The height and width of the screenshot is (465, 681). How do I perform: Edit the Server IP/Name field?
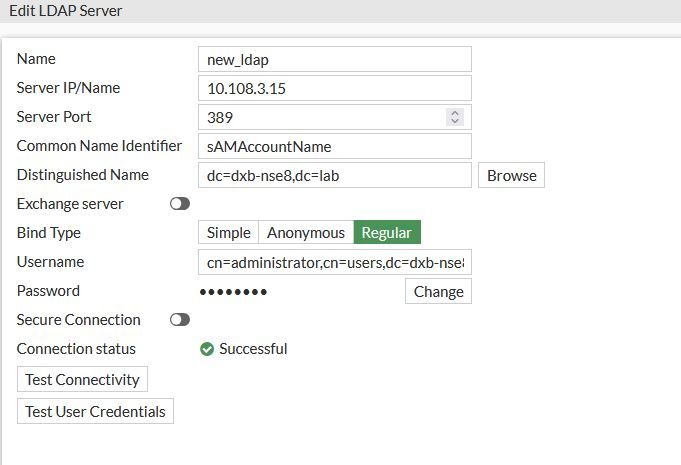(334, 88)
